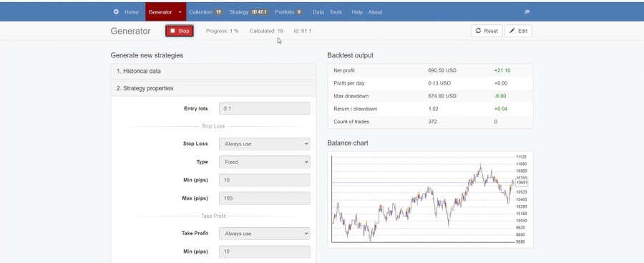Open the Data menu
This screenshot has height=263, width=644.
(318, 12)
